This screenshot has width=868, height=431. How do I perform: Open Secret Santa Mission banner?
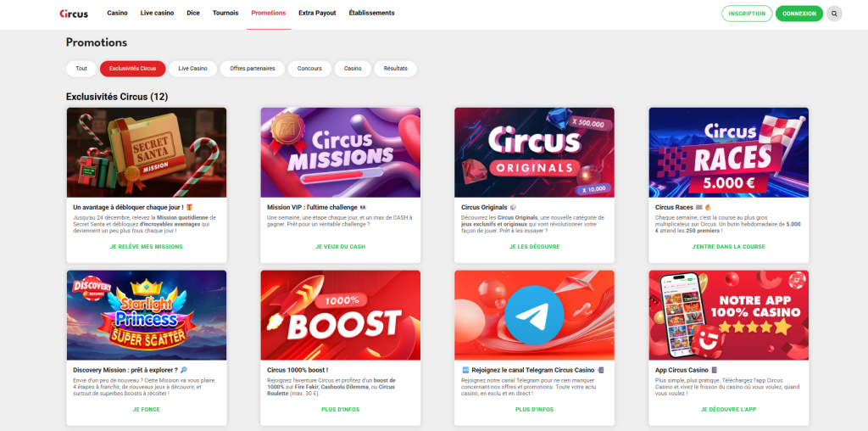[x=147, y=153]
